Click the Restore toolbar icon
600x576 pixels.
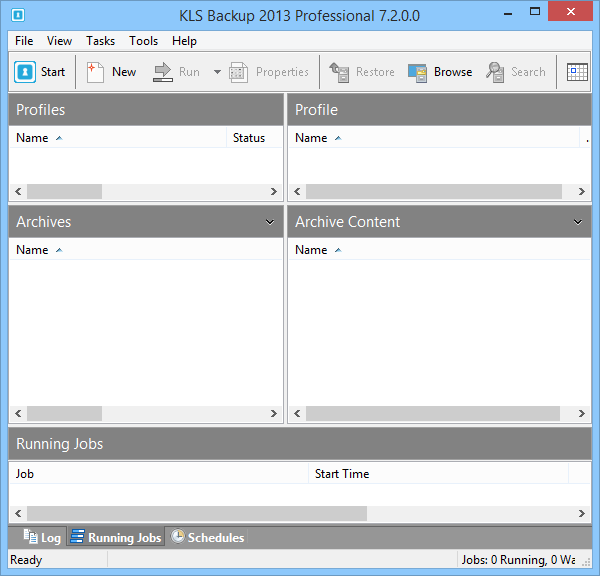click(x=340, y=72)
